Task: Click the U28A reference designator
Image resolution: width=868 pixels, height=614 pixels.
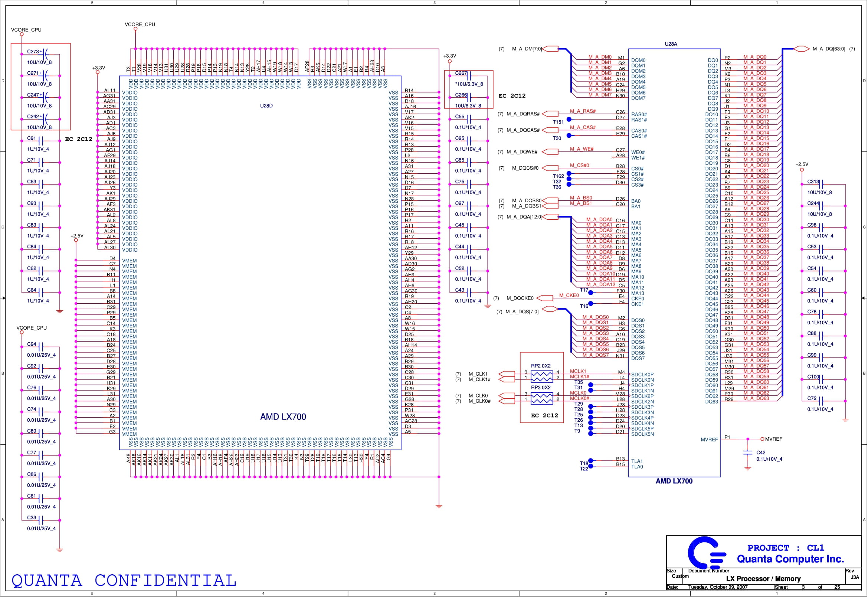Action: tap(671, 44)
